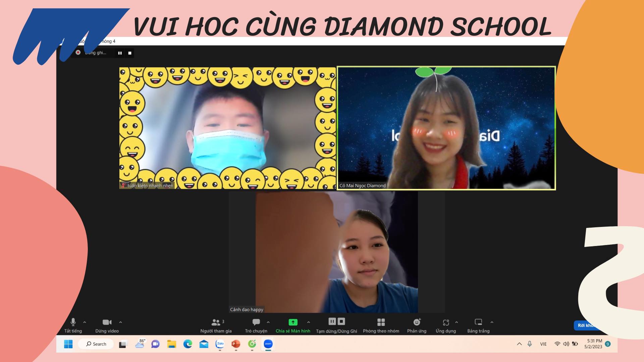Expand chat options chevron
Screen dimensions: 644x362
click(268, 322)
